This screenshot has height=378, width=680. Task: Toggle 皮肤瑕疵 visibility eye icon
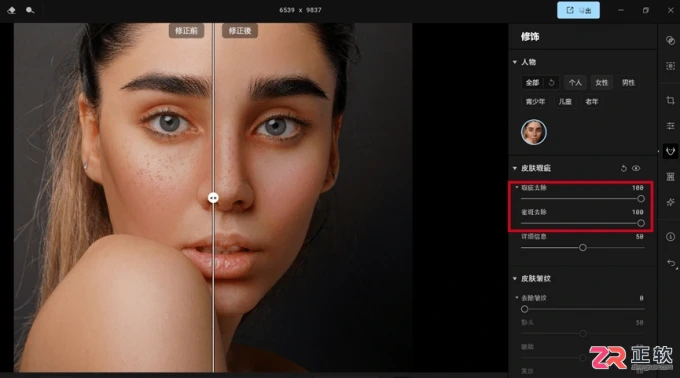636,168
